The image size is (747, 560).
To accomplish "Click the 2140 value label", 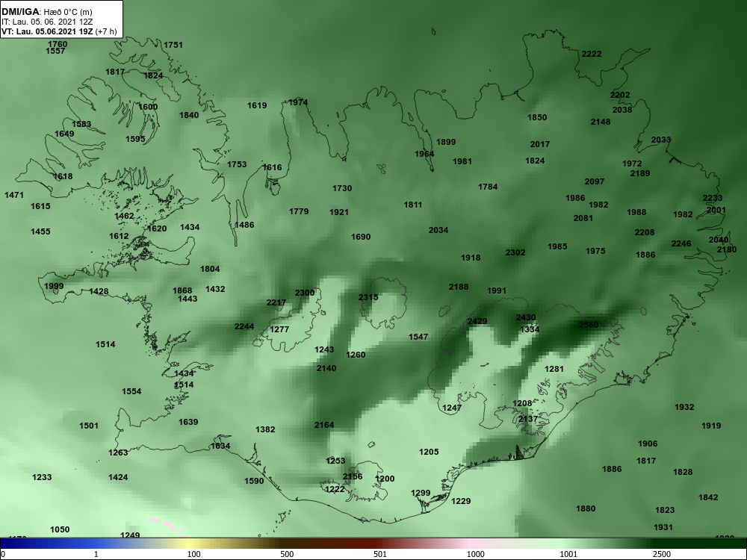I will tap(326, 368).
